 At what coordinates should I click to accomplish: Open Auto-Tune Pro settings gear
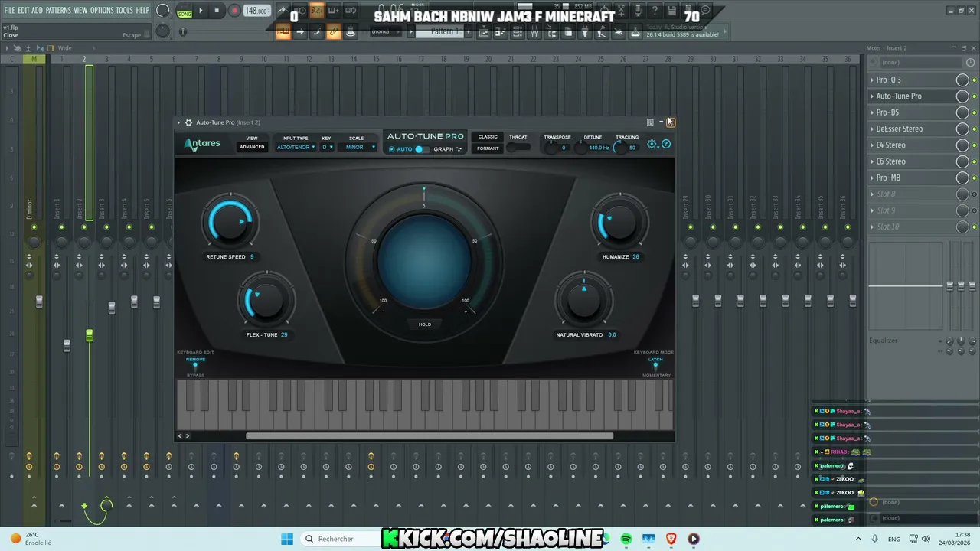pyautogui.click(x=652, y=144)
